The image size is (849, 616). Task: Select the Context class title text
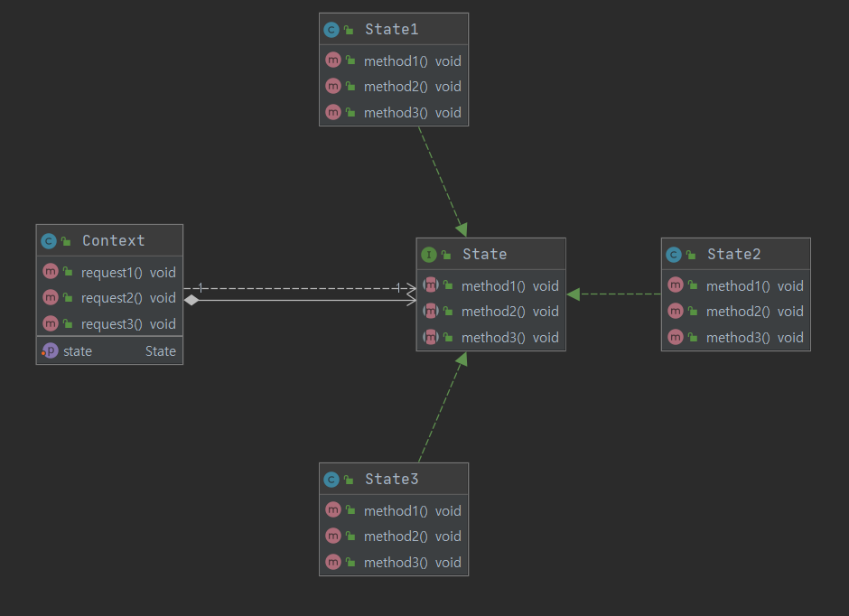[113, 240]
